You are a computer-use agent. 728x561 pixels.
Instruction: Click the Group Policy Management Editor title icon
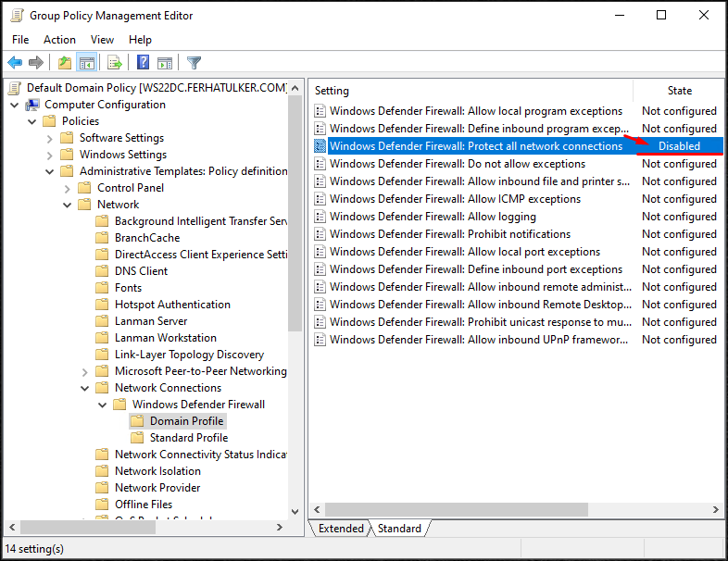pyautogui.click(x=18, y=16)
